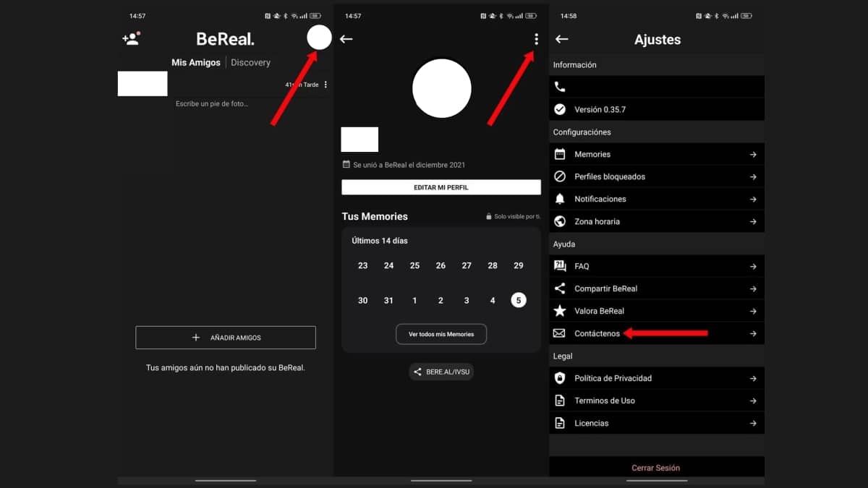868x488 pixels.
Task: Tap the add friends icon beside BeReal logo
Action: (x=131, y=39)
